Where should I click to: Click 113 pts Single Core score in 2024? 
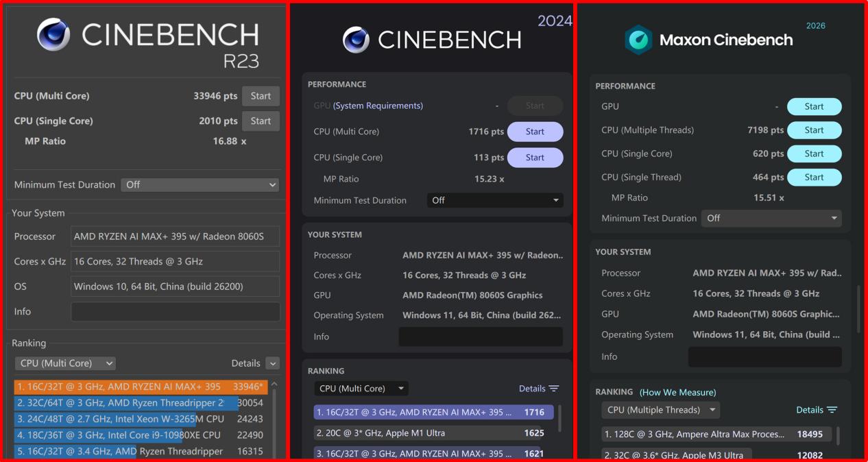[489, 158]
